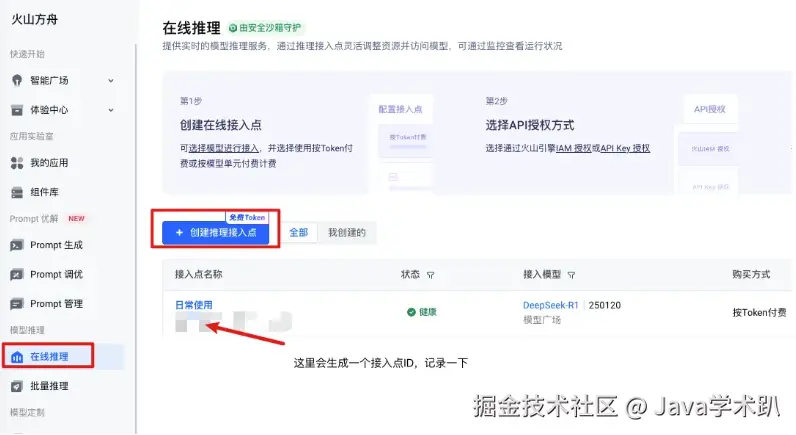796x435 pixels.
Task: Click the 体验中心 sidebar icon
Action: click(17, 110)
